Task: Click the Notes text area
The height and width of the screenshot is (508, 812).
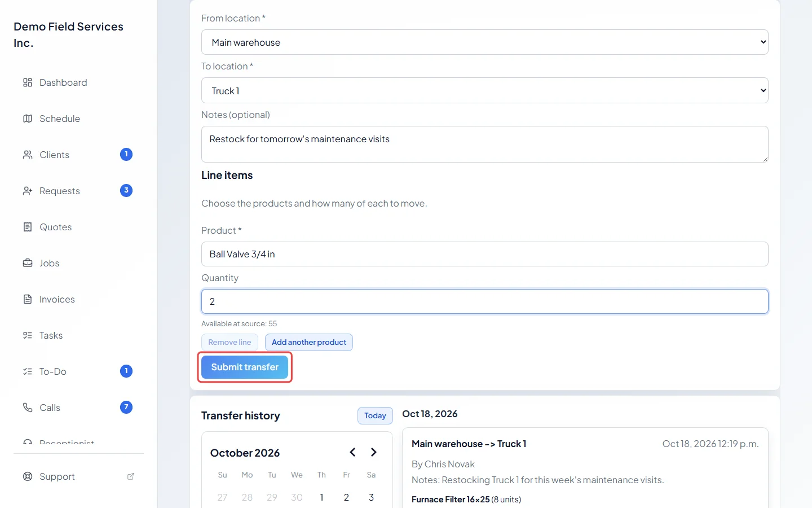Action: (x=485, y=144)
